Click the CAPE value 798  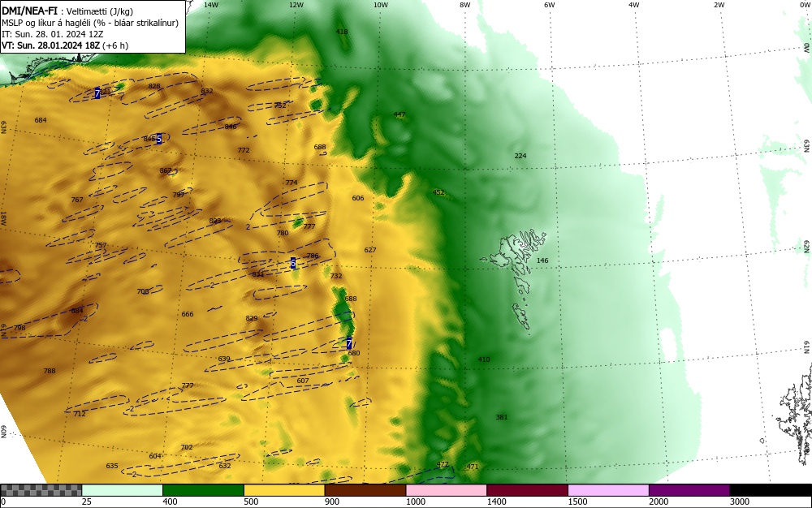19,328
